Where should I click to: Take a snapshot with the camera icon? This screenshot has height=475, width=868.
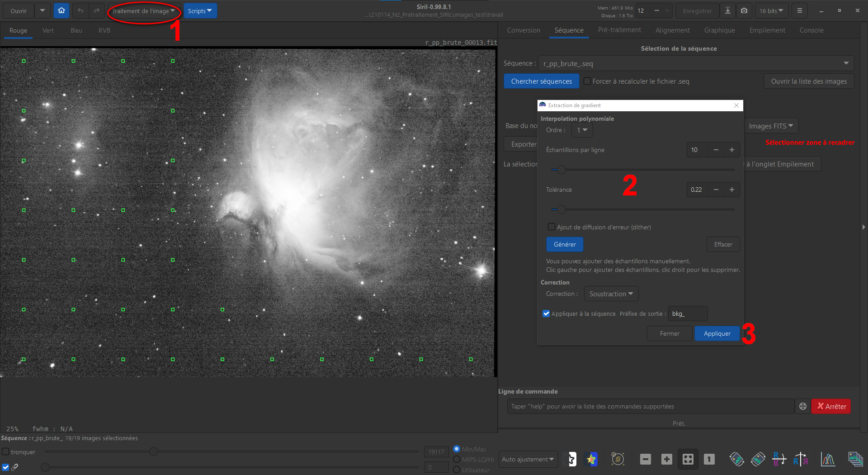744,11
